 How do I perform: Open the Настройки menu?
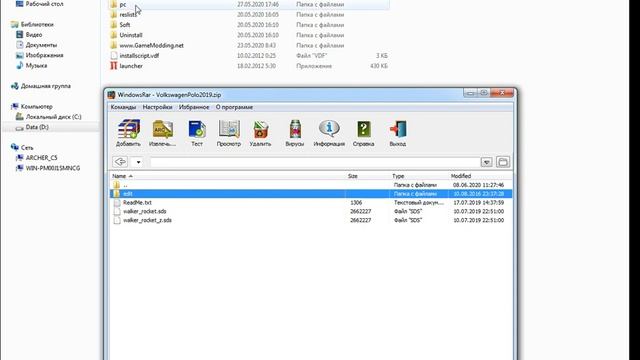coord(157,107)
